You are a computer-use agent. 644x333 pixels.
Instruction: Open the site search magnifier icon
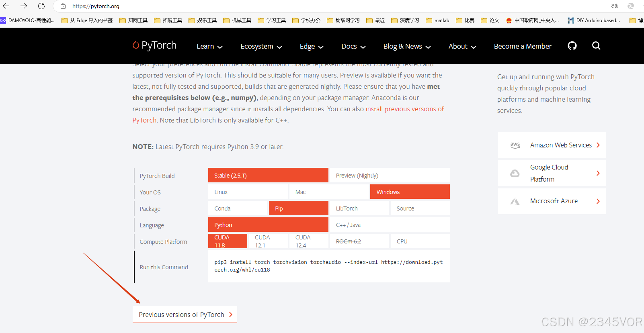(596, 46)
